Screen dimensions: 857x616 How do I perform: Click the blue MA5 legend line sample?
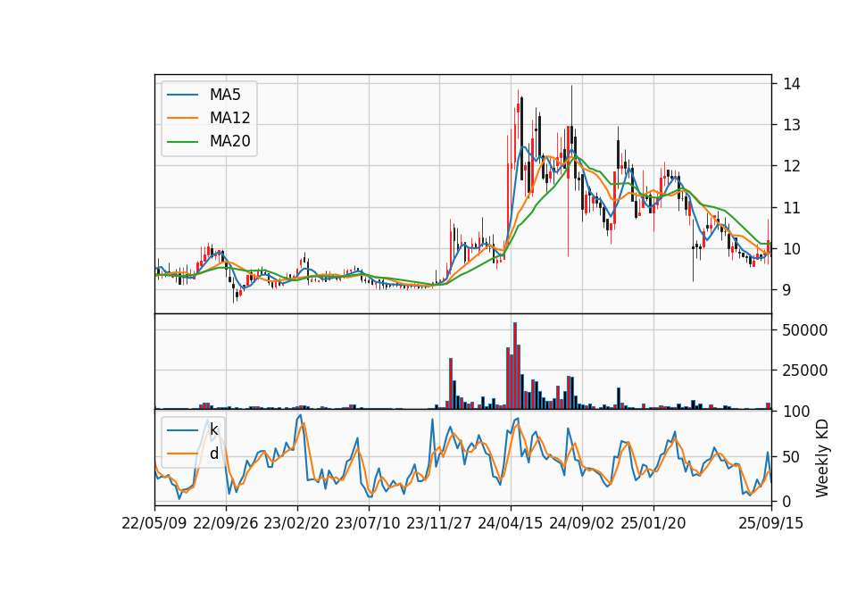(x=182, y=96)
